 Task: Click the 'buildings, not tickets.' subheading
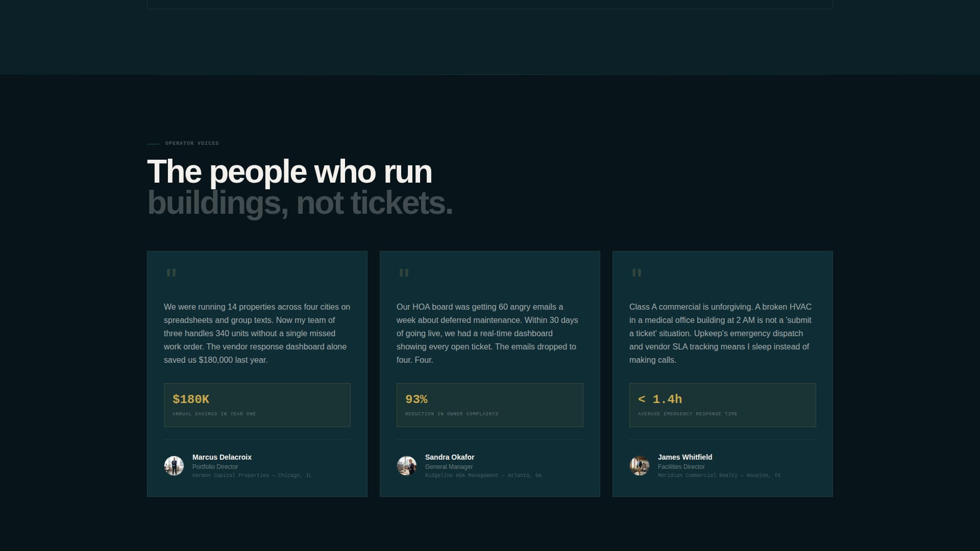tap(300, 203)
